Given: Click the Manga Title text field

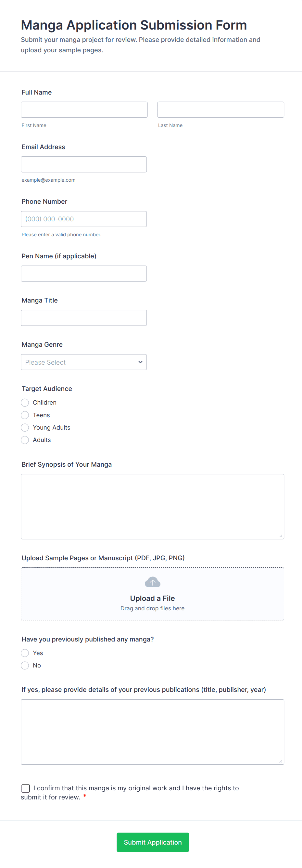Looking at the screenshot, I should coord(83,317).
